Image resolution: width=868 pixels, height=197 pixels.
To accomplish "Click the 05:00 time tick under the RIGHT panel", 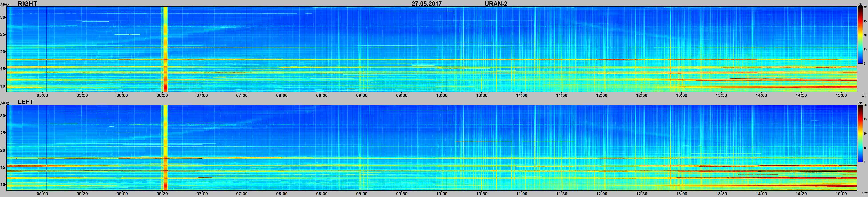I will click(42, 95).
